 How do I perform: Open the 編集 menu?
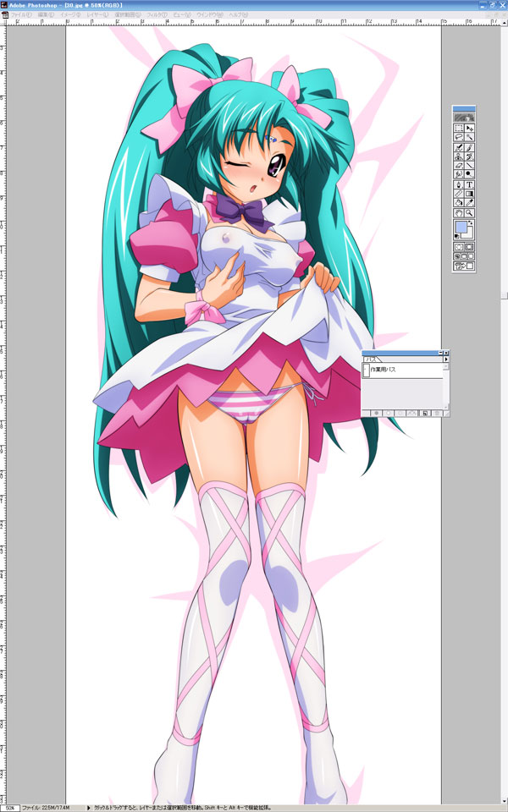coord(46,15)
